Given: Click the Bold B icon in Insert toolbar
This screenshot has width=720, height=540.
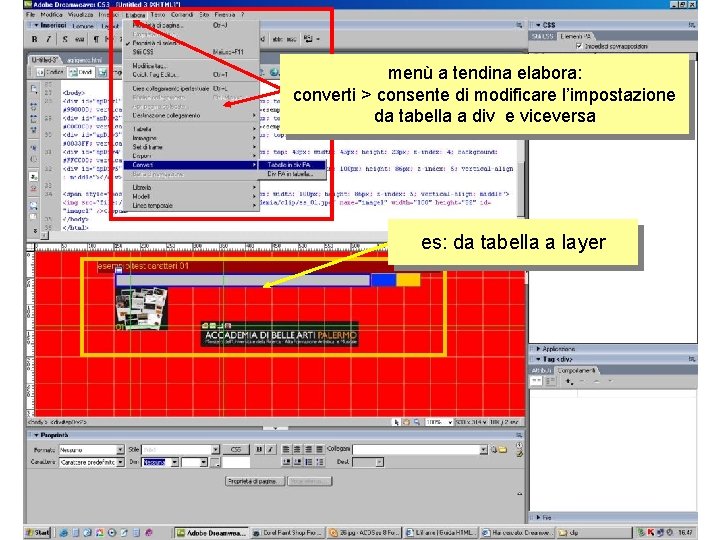Looking at the screenshot, I should (34, 39).
